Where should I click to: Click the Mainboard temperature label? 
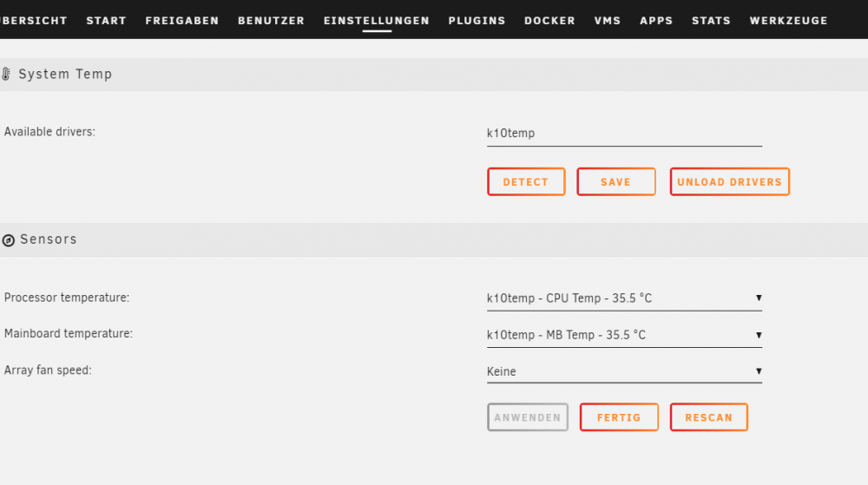69,333
